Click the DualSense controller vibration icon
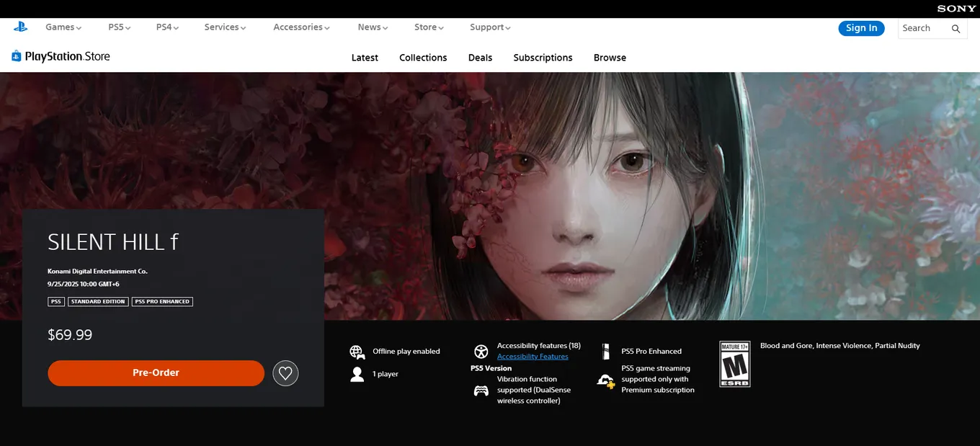 click(481, 391)
